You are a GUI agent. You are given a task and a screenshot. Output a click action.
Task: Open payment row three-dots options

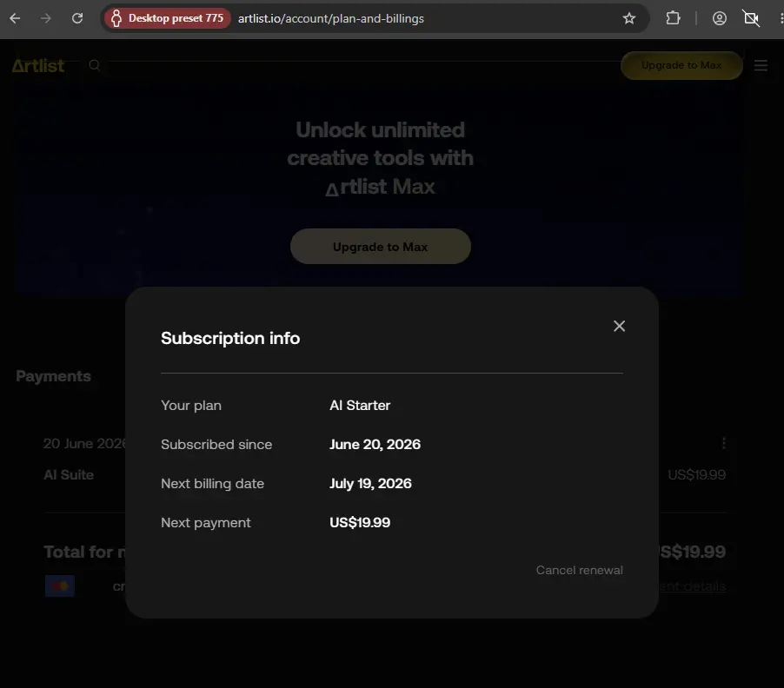[x=723, y=443]
